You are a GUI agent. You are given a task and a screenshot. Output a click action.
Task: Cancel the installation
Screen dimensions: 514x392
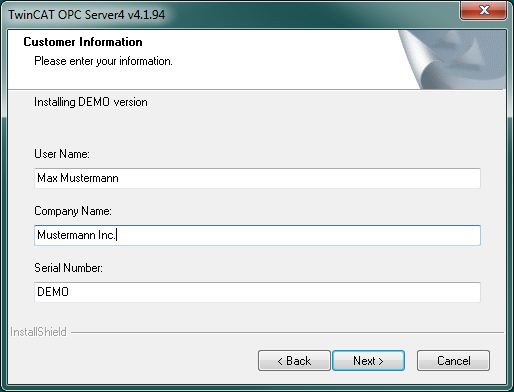pos(453,361)
